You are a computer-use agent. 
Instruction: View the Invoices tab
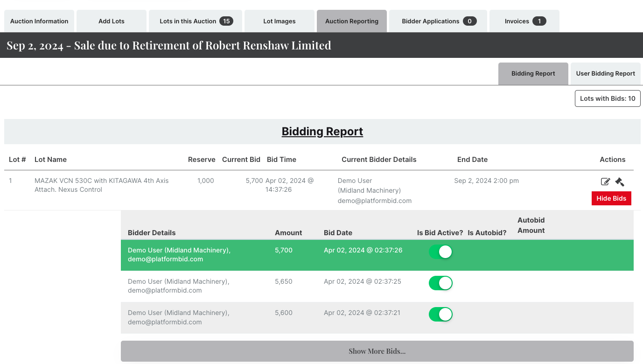point(524,21)
